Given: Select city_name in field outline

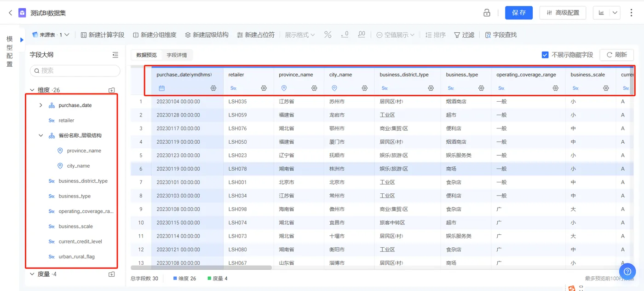Looking at the screenshot, I should 78,166.
